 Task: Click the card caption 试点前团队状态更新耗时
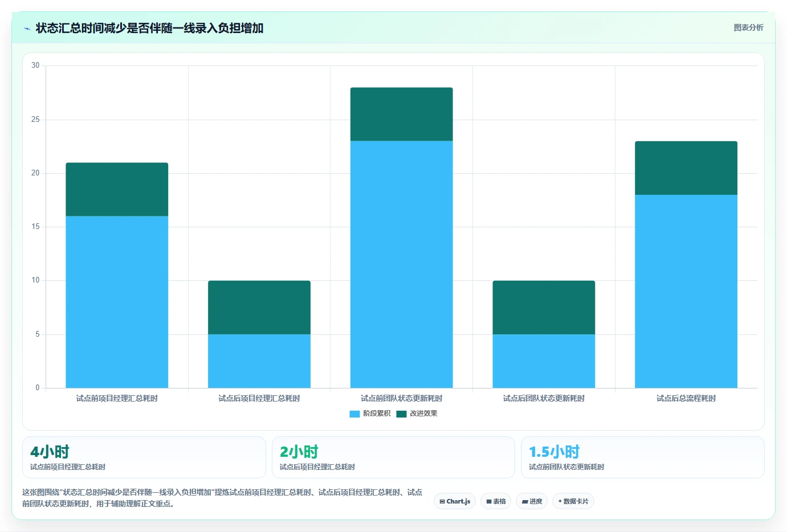pyautogui.click(x=566, y=467)
